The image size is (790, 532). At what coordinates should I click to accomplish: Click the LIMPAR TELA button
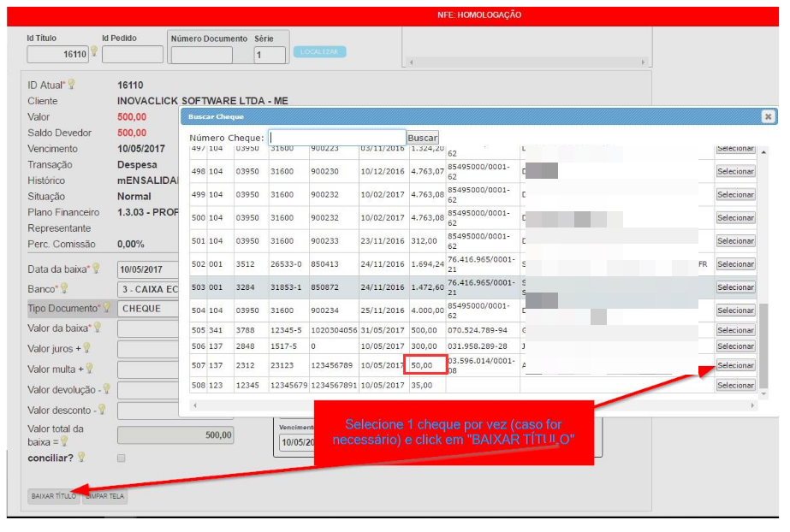(x=104, y=496)
